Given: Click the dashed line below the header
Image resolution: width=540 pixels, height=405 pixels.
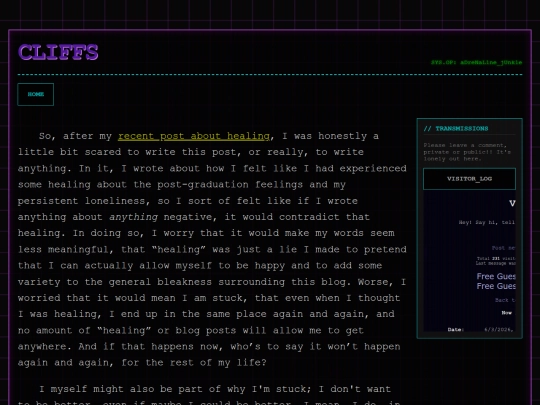Looking at the screenshot, I should coord(270,74).
